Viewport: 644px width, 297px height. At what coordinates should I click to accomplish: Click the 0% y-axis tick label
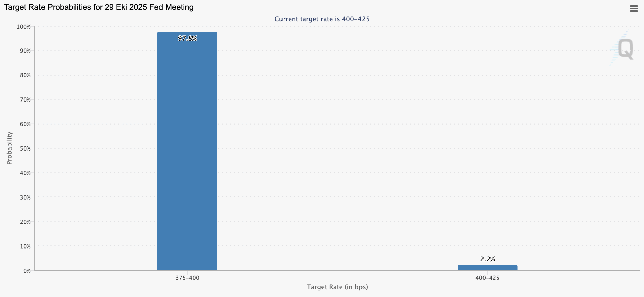tap(27, 271)
